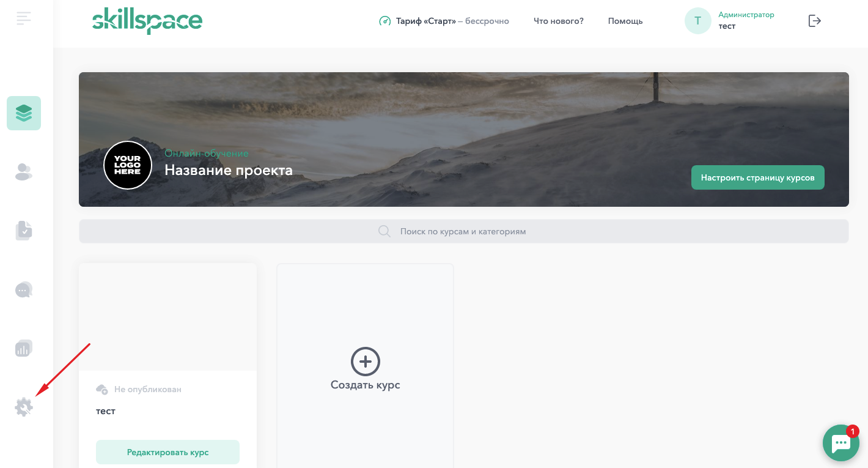Open the 'Что нового?' menu item
868x468 pixels.
559,21
